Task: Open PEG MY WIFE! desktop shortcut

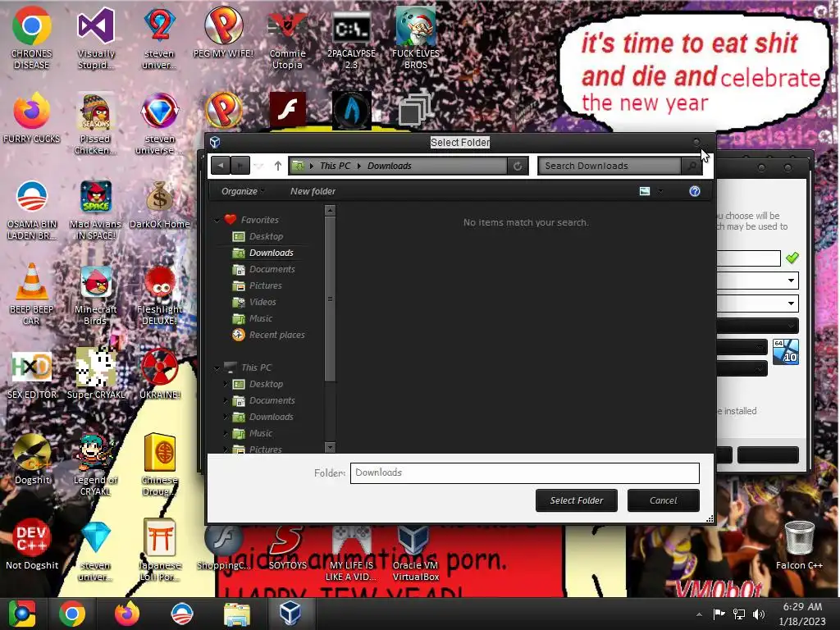Action: [223, 32]
